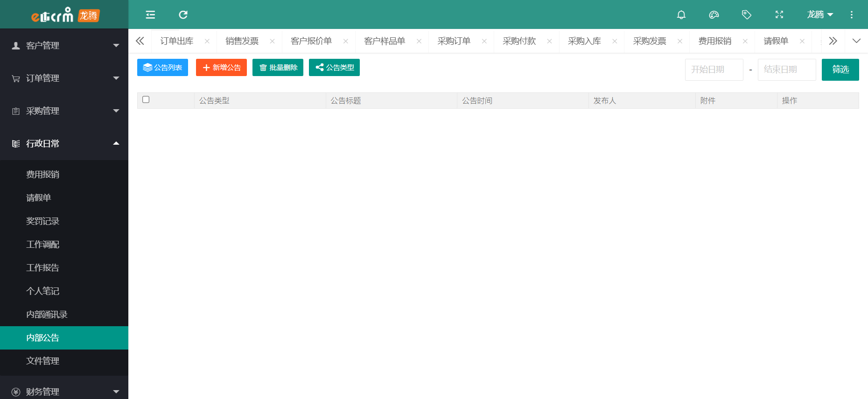Click the refresh icon in the top bar
The image size is (868, 399).
(x=183, y=15)
